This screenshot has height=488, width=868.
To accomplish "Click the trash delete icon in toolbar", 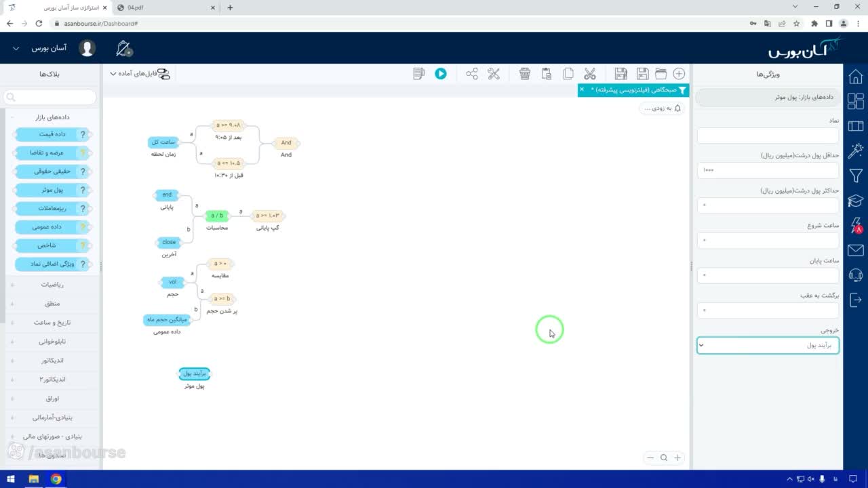I will 525,74.
